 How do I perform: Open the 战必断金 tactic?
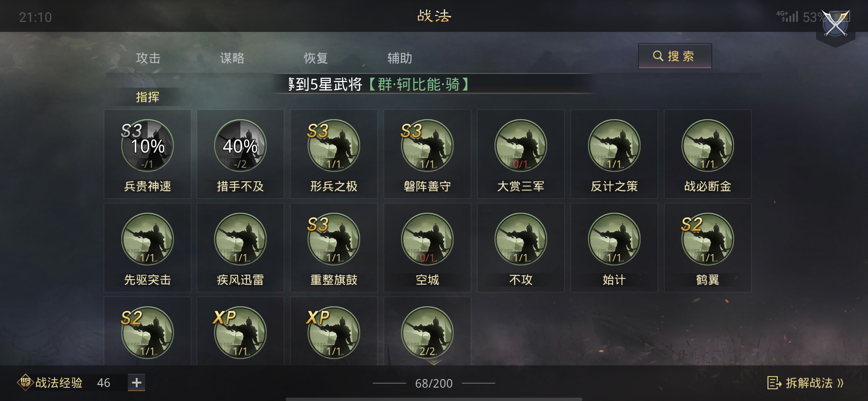click(708, 146)
